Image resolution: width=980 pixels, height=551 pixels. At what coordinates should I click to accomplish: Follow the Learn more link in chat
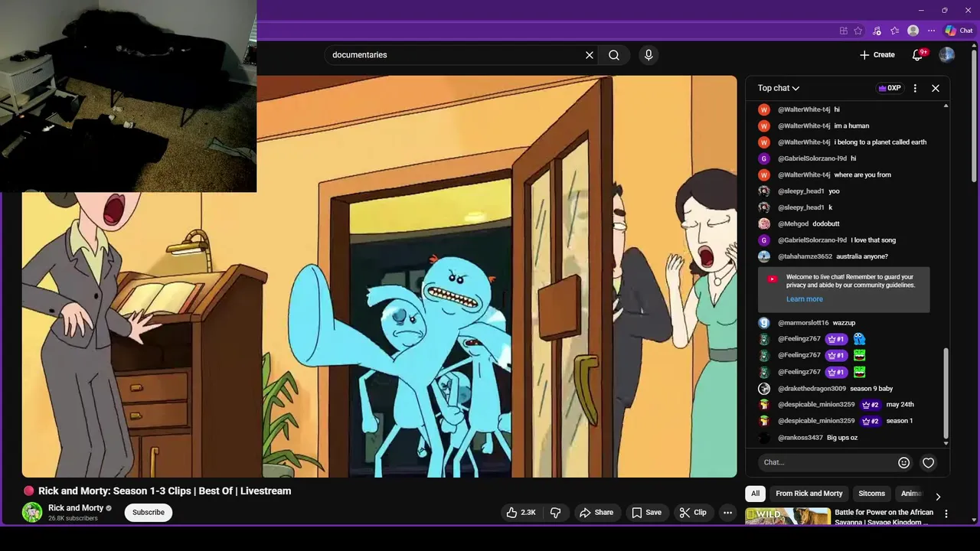[805, 299]
